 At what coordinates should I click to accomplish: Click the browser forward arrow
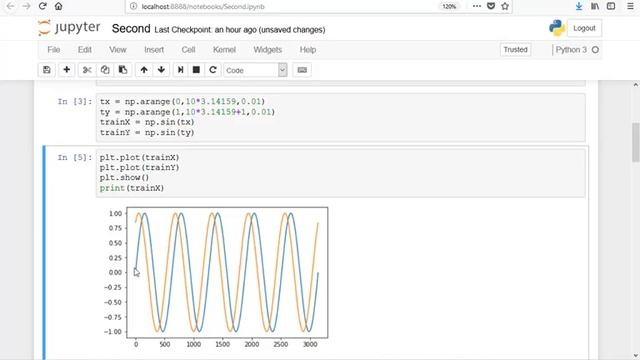click(26, 6)
